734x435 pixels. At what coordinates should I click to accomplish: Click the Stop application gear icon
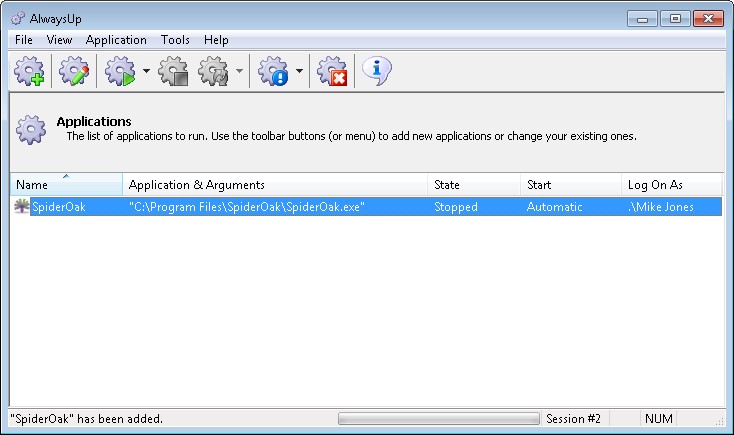(173, 71)
